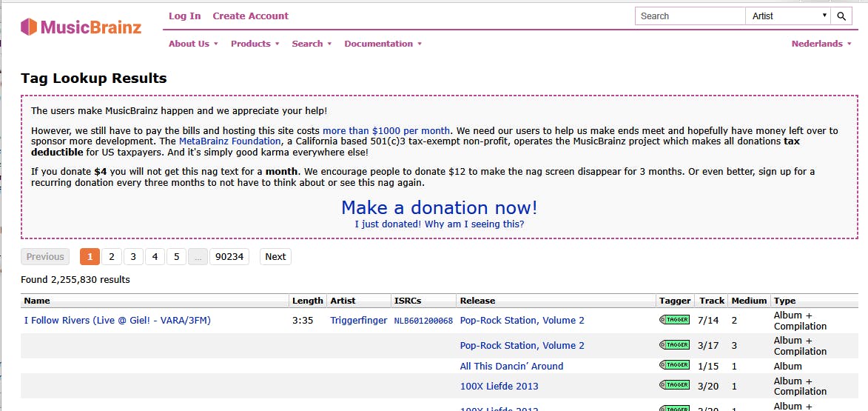Viewport: 868px width, 411px height.
Task: Click Log In link
Action: tap(185, 16)
